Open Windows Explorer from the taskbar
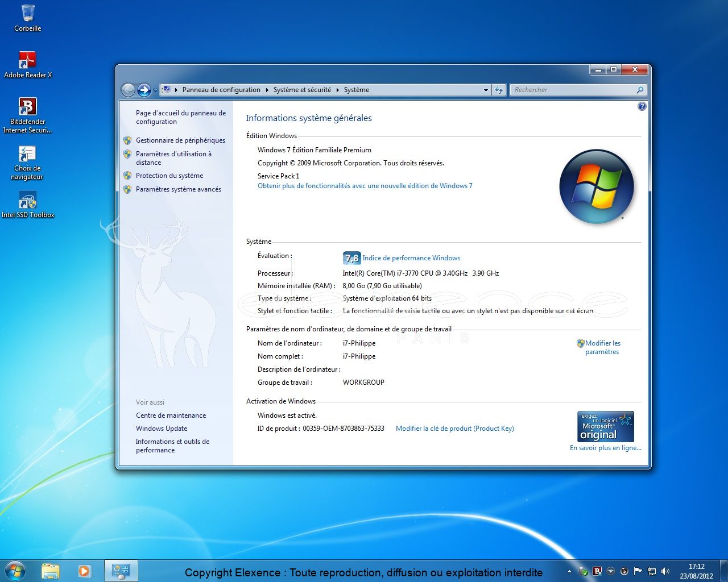The image size is (728, 582). point(50,571)
